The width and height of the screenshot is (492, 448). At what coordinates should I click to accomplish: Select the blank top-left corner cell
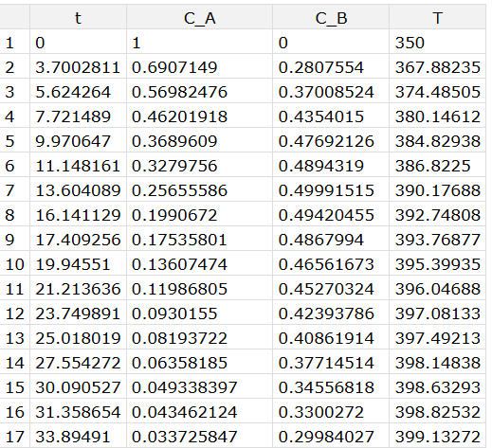tap(14, 17)
